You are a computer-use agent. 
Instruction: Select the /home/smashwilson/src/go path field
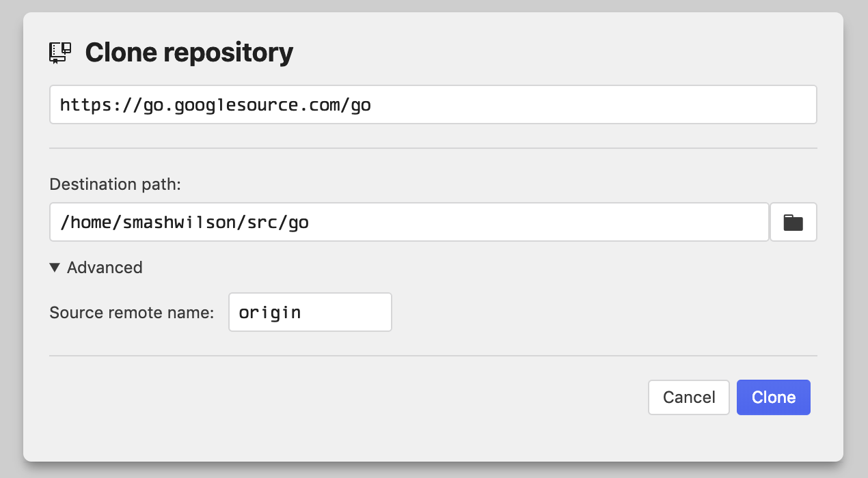click(x=409, y=221)
